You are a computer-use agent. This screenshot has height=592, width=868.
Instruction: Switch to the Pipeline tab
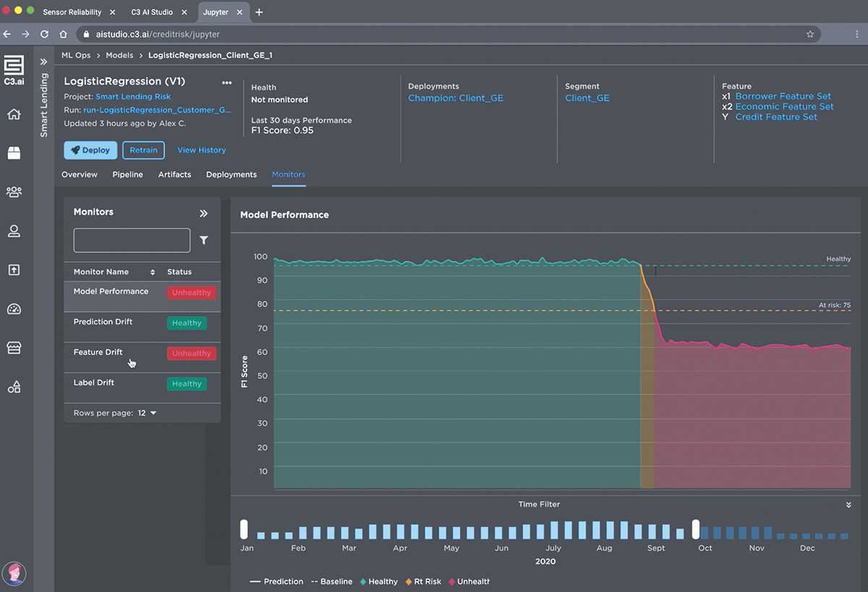point(127,174)
